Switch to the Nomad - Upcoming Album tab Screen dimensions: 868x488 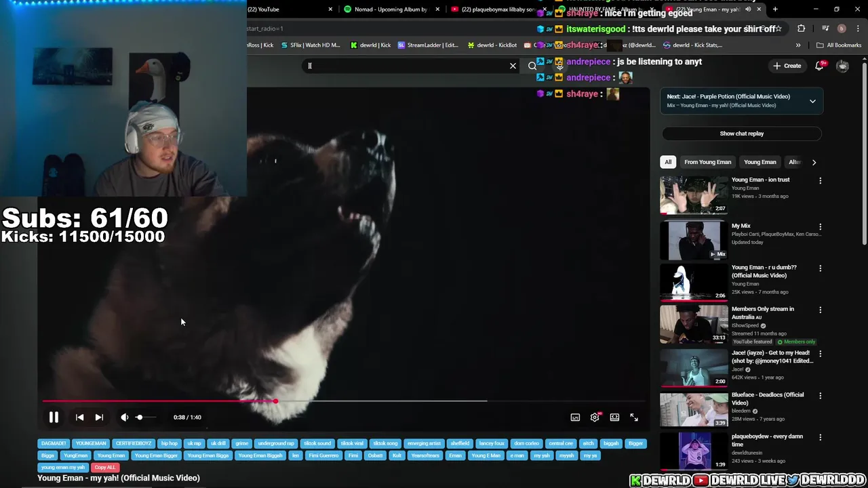pyautogui.click(x=390, y=9)
